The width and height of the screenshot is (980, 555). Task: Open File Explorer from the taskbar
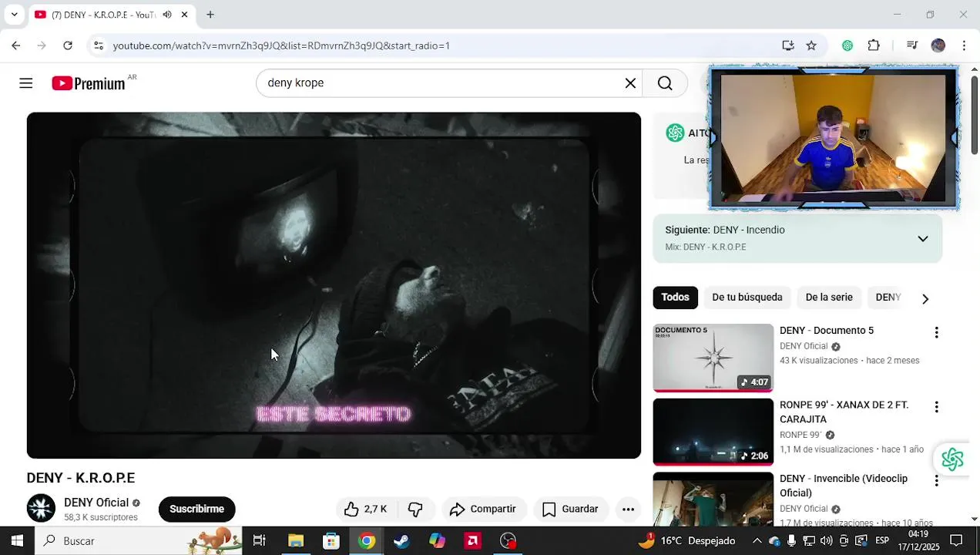296,540
